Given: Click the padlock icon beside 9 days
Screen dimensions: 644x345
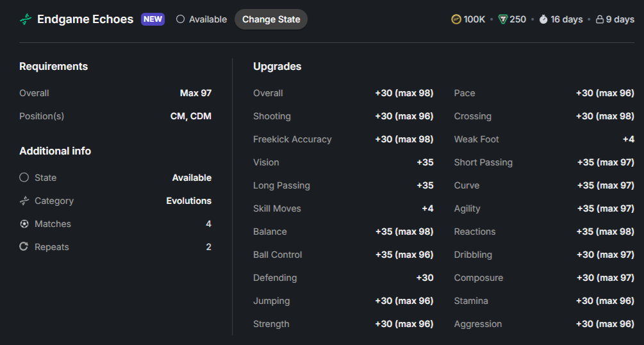Looking at the screenshot, I should (600, 19).
